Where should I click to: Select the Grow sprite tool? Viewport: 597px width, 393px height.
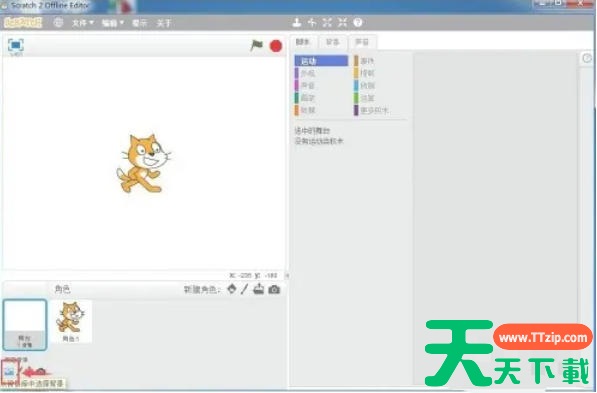(x=327, y=22)
